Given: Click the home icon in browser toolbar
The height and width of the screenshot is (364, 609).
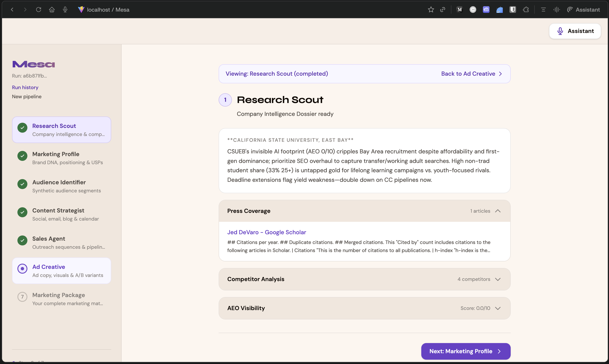Looking at the screenshot, I should (x=52, y=10).
